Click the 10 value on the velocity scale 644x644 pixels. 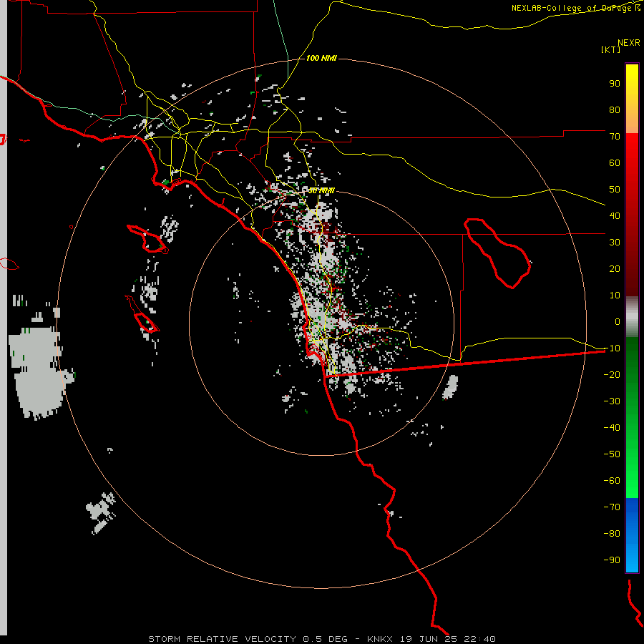pyautogui.click(x=615, y=296)
